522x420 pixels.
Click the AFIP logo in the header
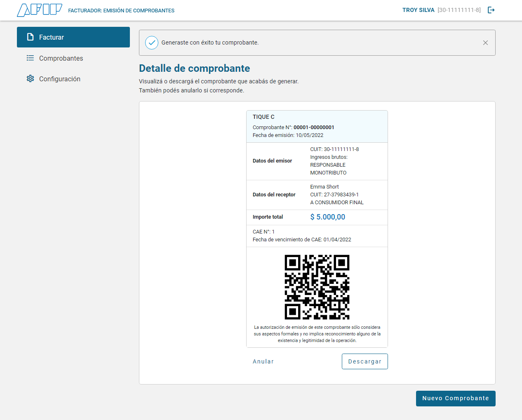click(x=40, y=10)
